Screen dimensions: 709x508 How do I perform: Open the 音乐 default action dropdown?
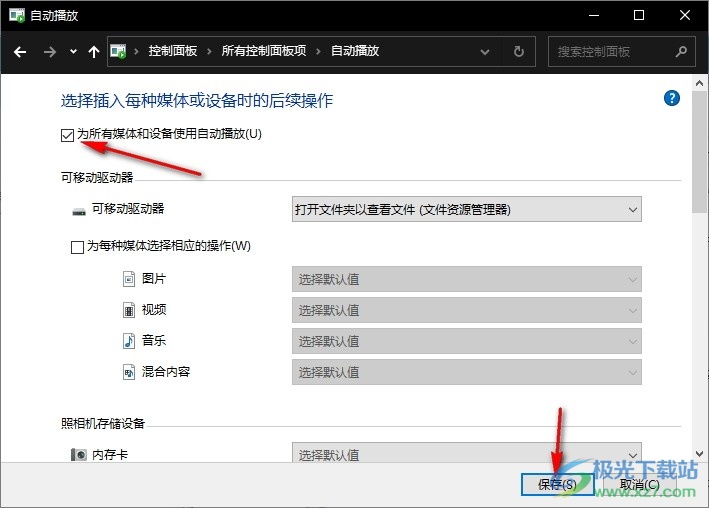click(467, 341)
